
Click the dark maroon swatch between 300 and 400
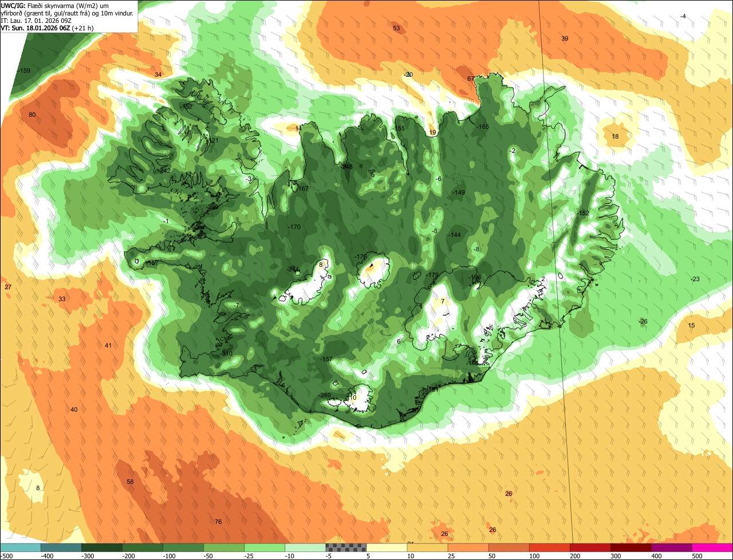tap(630, 547)
